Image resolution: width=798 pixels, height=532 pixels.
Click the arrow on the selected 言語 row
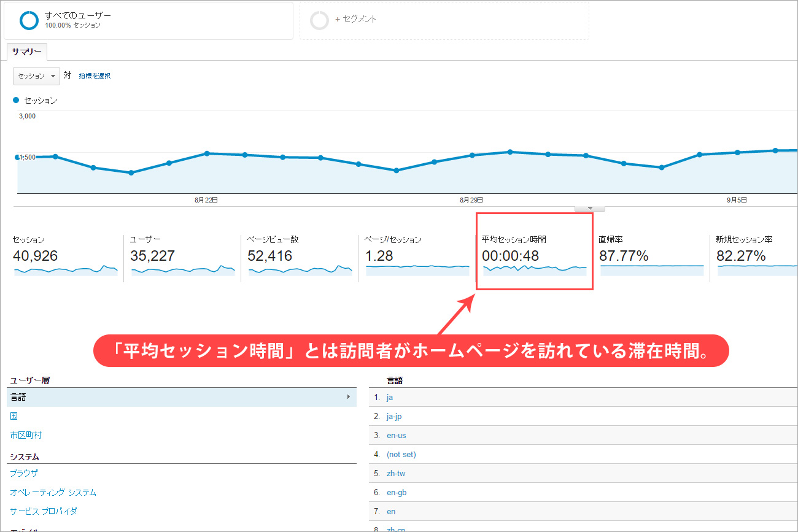349,397
